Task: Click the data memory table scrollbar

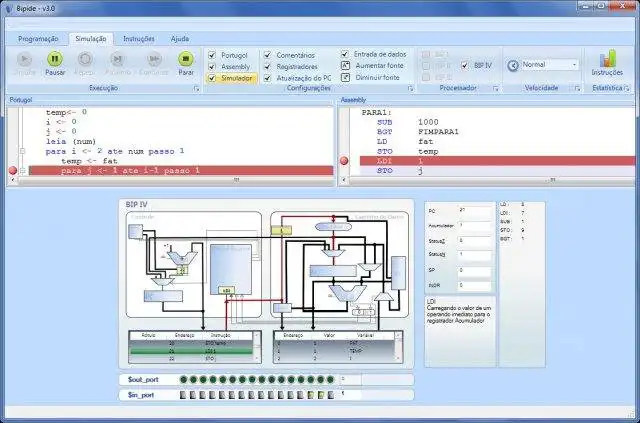Action: tap(399, 347)
